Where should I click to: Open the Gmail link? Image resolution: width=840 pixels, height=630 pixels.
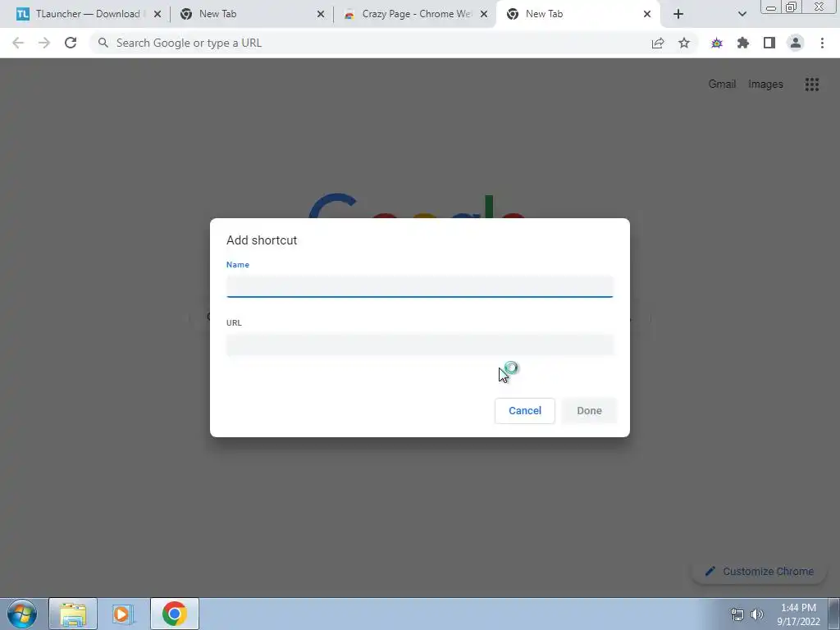(x=722, y=84)
